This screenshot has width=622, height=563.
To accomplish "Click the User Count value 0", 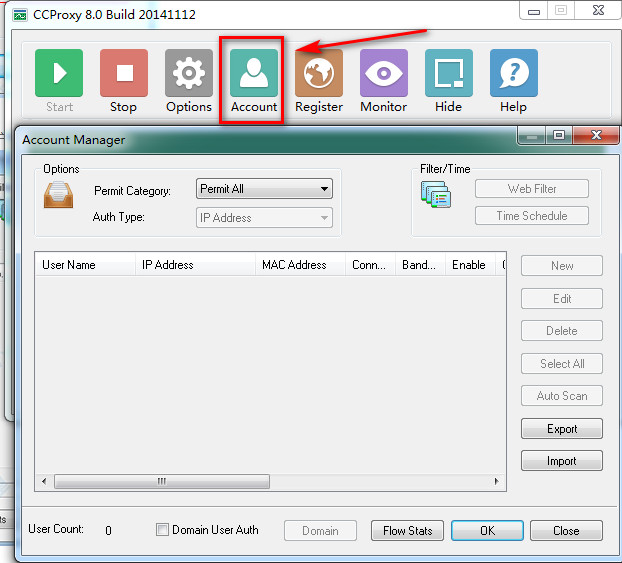I will tap(108, 530).
